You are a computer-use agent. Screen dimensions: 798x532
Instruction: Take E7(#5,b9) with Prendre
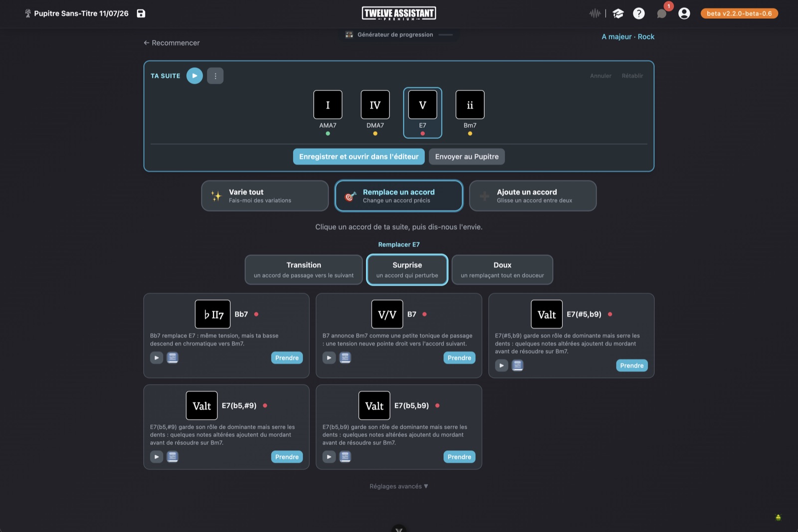pos(632,365)
